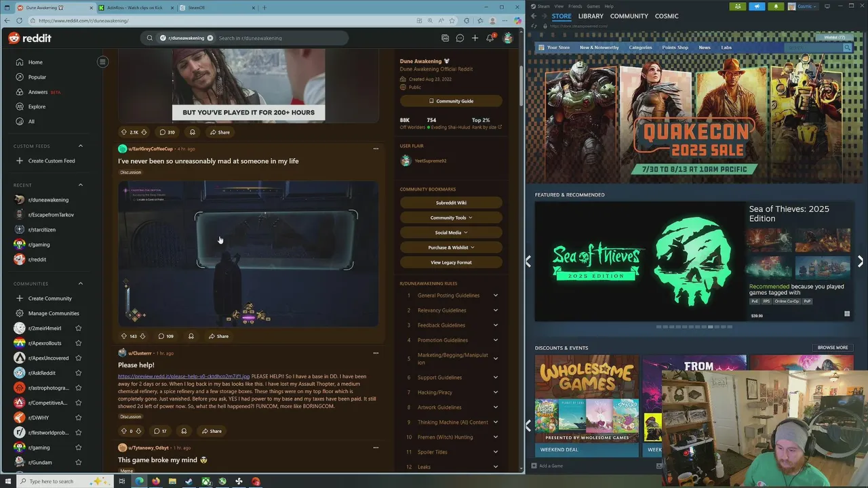Favorite the r/2meirl4meirl community star
This screenshot has width=868, height=488.
point(79,328)
